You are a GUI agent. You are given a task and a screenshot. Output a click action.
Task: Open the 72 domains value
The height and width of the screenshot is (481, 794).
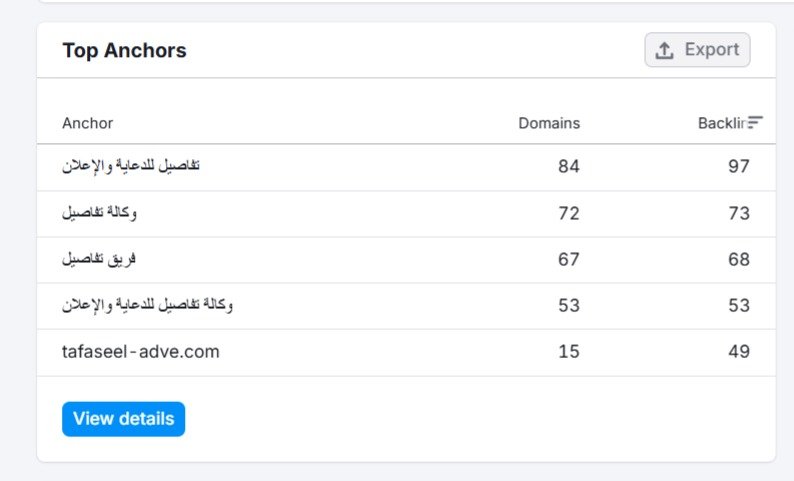point(569,213)
